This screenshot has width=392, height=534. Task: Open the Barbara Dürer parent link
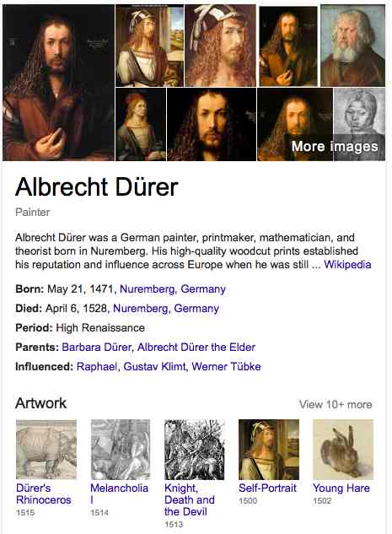(96, 348)
